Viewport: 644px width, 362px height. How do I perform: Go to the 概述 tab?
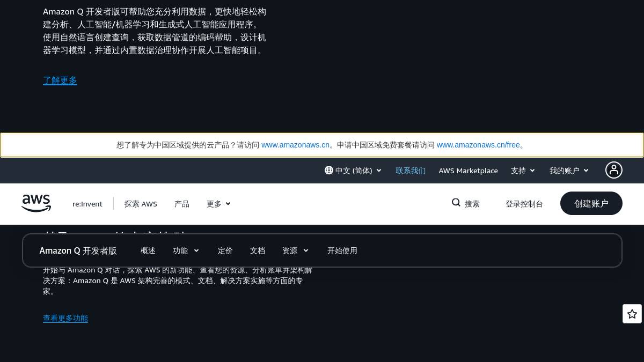[148, 250]
